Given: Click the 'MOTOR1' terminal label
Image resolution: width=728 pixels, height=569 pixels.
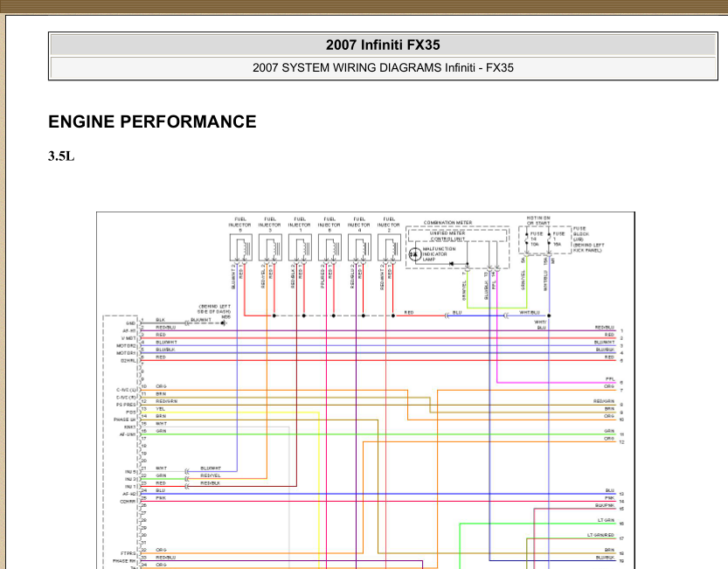Looking at the screenshot, I should tap(126, 353).
